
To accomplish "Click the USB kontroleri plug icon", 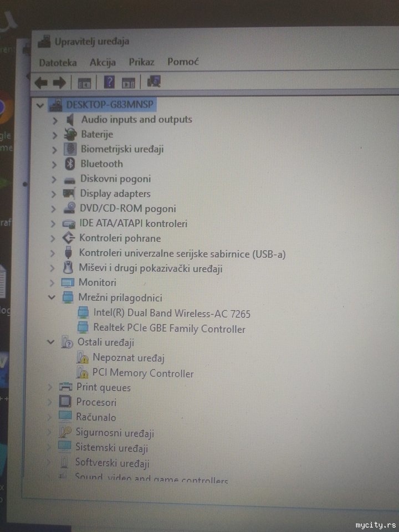I will click(68, 253).
